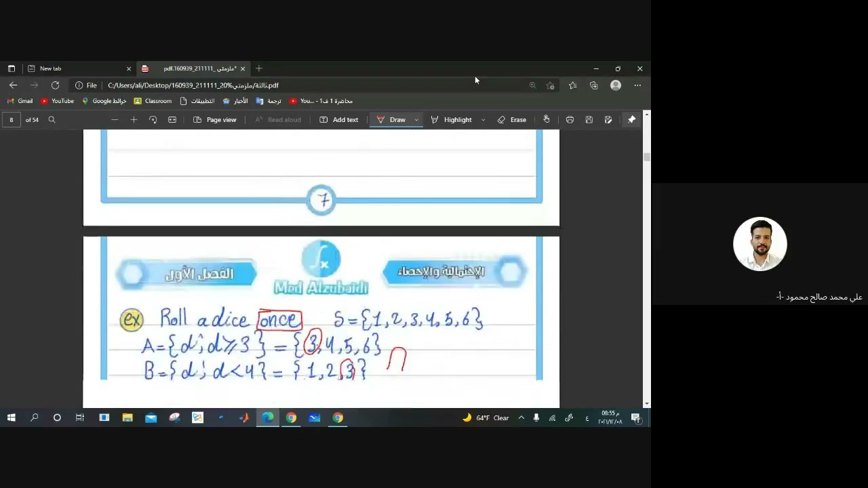Viewport: 868px width, 488px height.
Task: Close the PDF document tab
Action: coord(243,68)
